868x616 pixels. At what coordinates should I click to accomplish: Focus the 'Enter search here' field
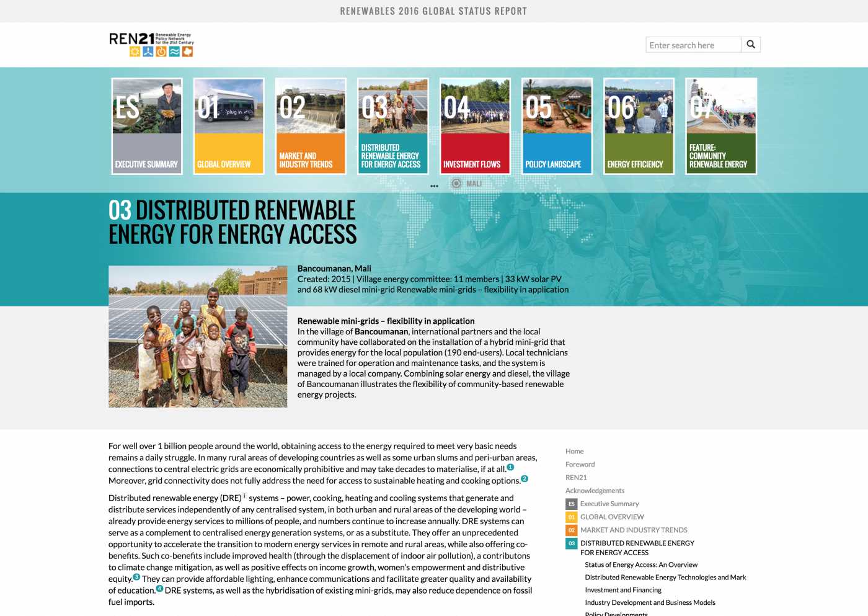693,45
